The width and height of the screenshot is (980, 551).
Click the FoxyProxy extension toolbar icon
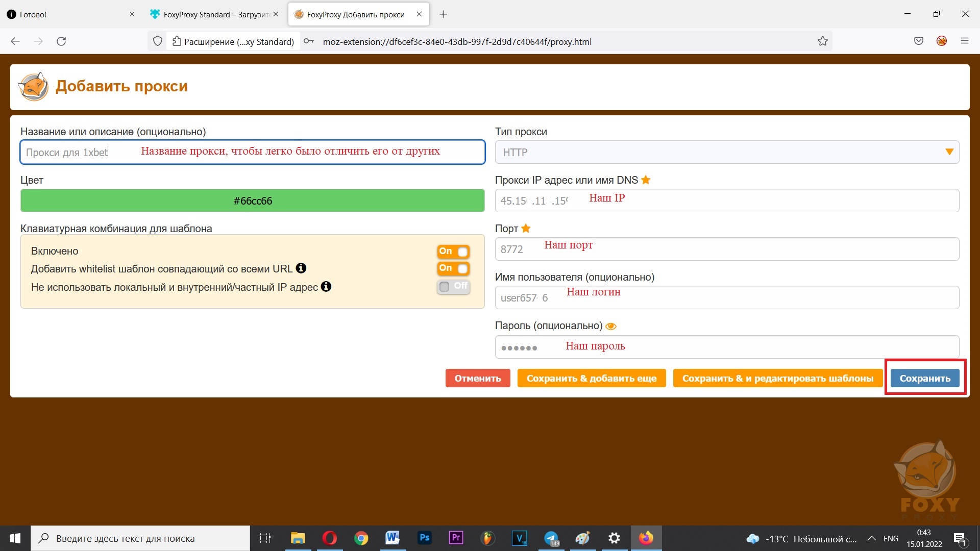pyautogui.click(x=942, y=41)
